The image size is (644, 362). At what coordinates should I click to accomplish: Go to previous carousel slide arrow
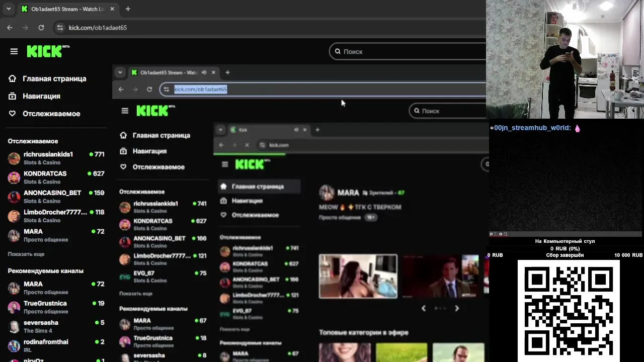pos(423,308)
